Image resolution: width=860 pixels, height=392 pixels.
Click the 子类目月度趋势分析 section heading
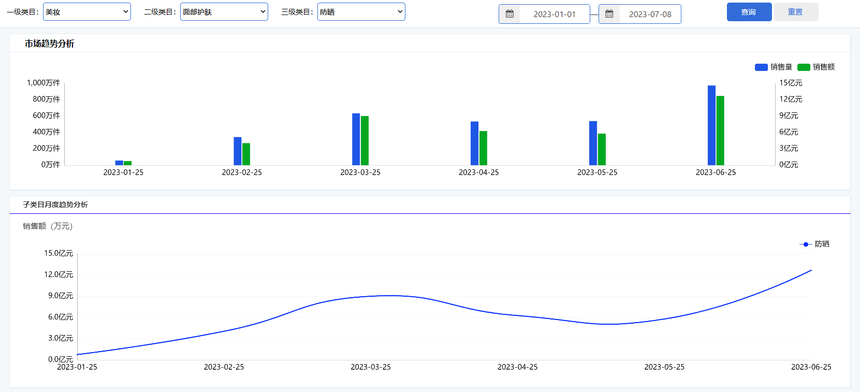coord(55,204)
